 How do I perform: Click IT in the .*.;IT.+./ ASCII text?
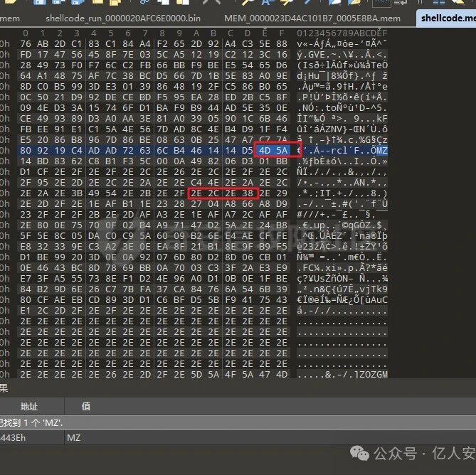click(x=325, y=193)
